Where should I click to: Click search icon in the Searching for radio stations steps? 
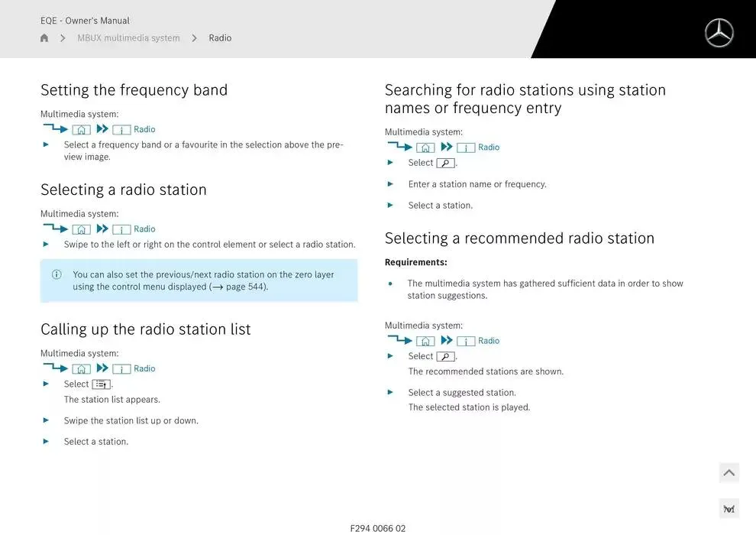[x=445, y=163]
